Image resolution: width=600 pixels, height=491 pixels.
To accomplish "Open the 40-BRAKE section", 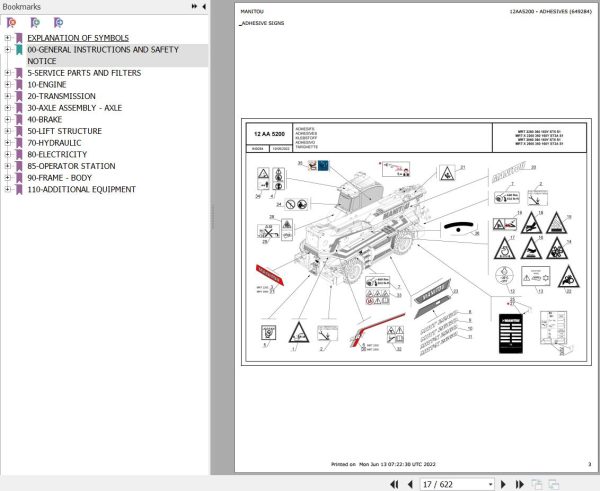I will (x=44, y=119).
